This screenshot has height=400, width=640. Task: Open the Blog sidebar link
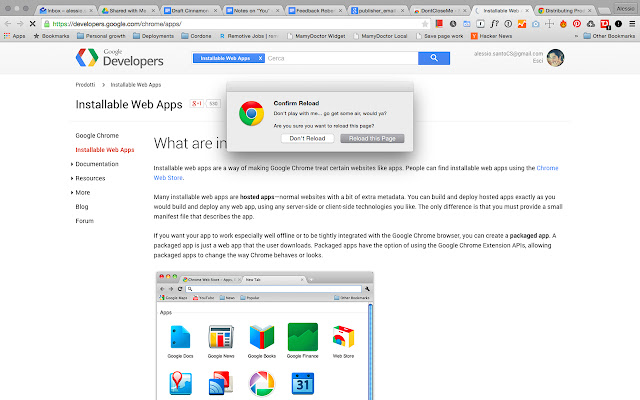82,207
